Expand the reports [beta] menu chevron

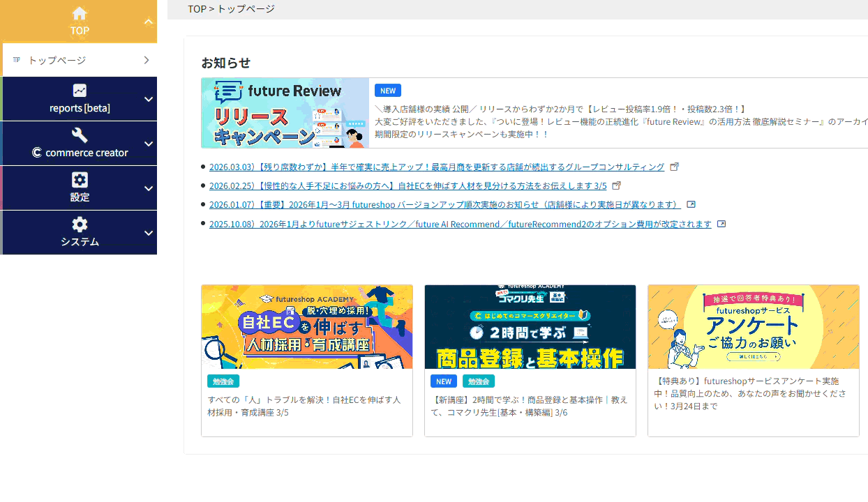pyautogui.click(x=148, y=99)
